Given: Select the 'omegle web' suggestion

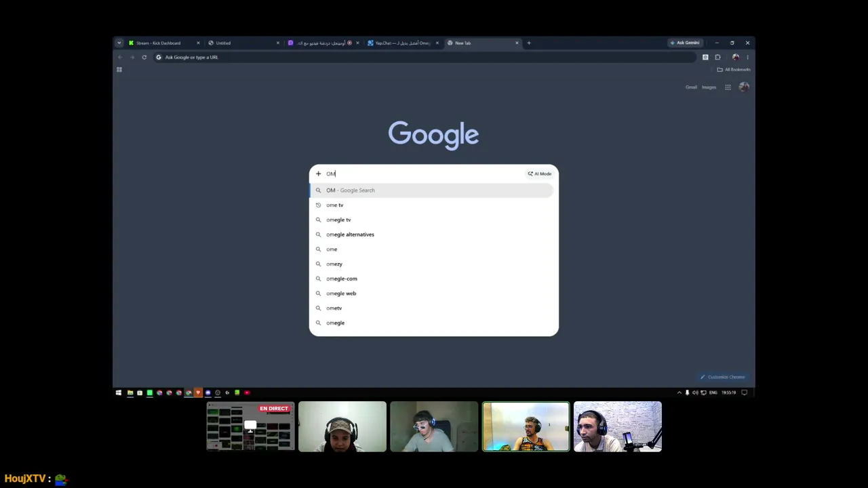Looking at the screenshot, I should (x=431, y=293).
